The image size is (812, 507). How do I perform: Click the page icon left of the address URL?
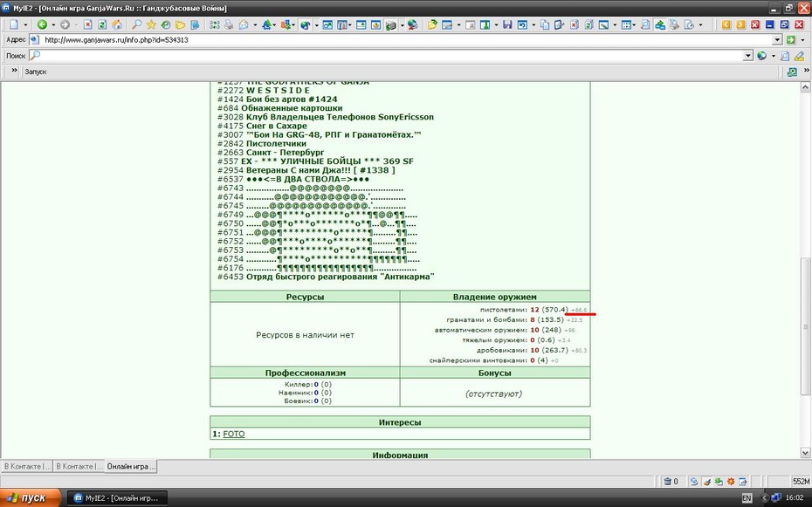coord(34,40)
